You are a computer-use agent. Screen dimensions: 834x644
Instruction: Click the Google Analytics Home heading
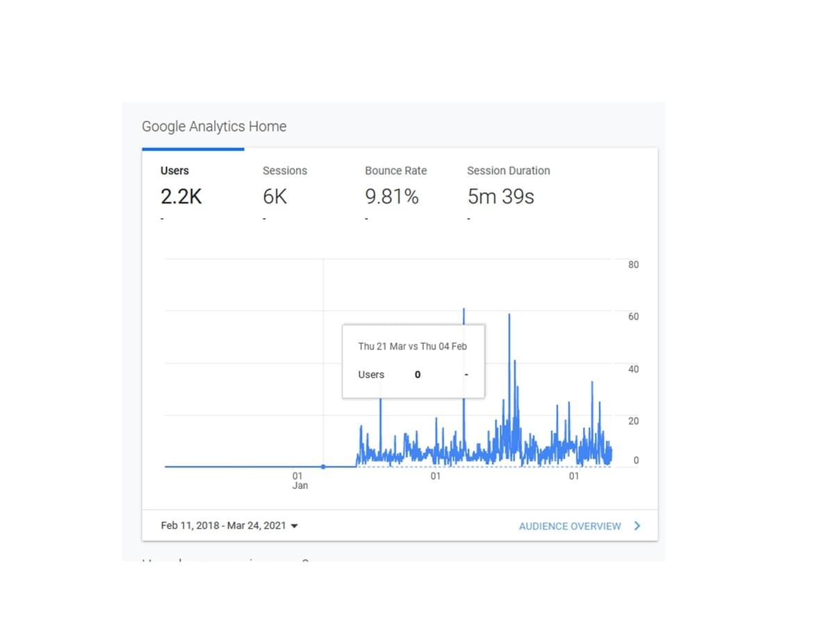pos(214,126)
